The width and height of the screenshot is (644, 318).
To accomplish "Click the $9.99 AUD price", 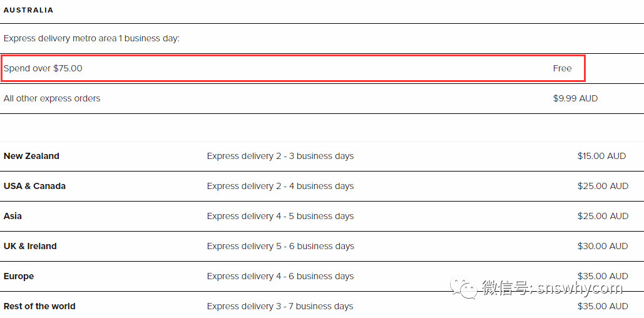I will coord(575,98).
